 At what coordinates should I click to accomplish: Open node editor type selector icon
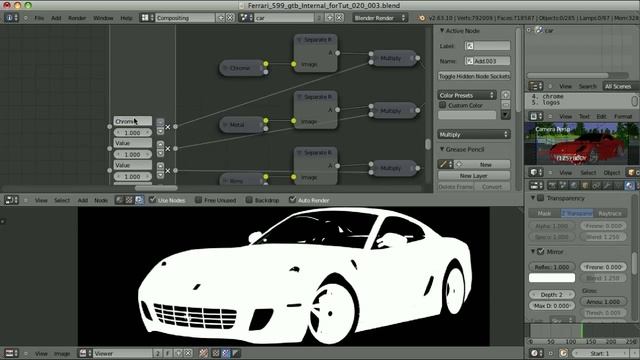pos(11,200)
